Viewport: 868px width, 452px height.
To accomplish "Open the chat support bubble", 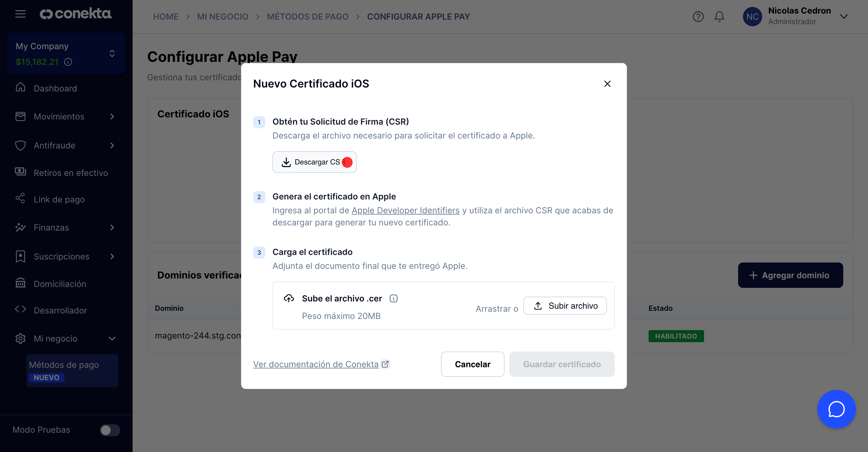I will pos(836,409).
